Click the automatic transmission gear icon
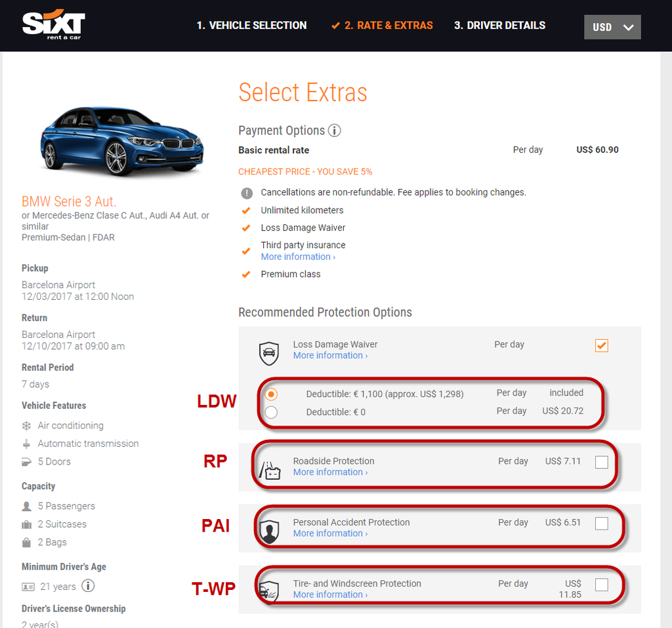672x628 pixels. 26,444
